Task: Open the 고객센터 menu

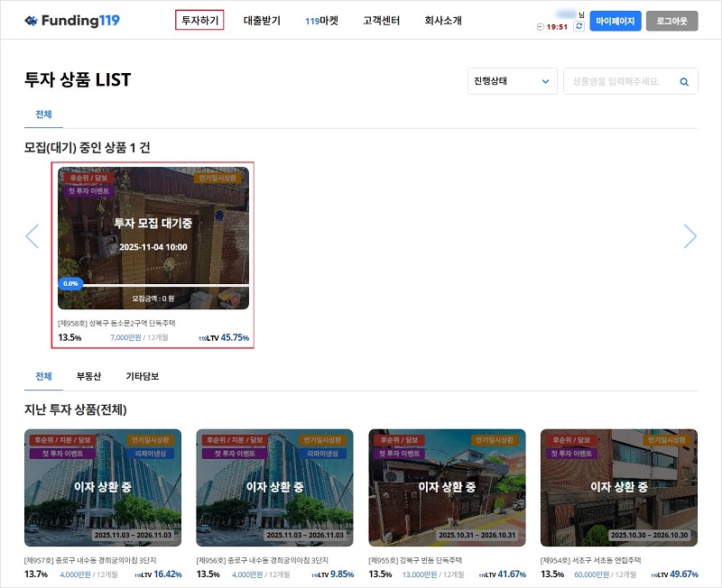Action: pyautogui.click(x=381, y=21)
